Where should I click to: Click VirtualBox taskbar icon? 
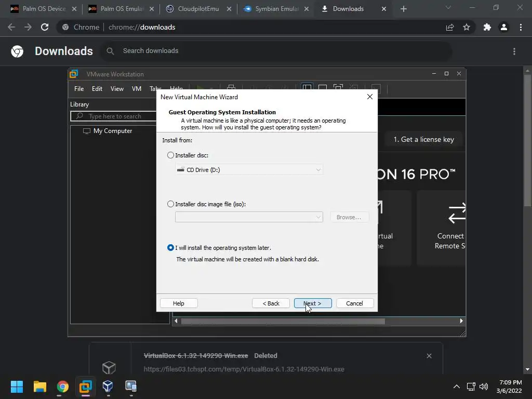[108, 387]
